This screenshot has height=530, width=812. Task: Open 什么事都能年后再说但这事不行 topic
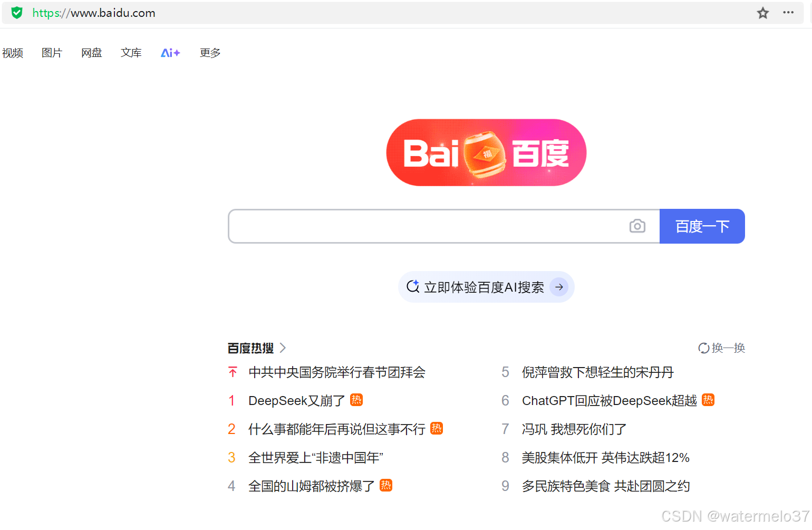pos(337,429)
